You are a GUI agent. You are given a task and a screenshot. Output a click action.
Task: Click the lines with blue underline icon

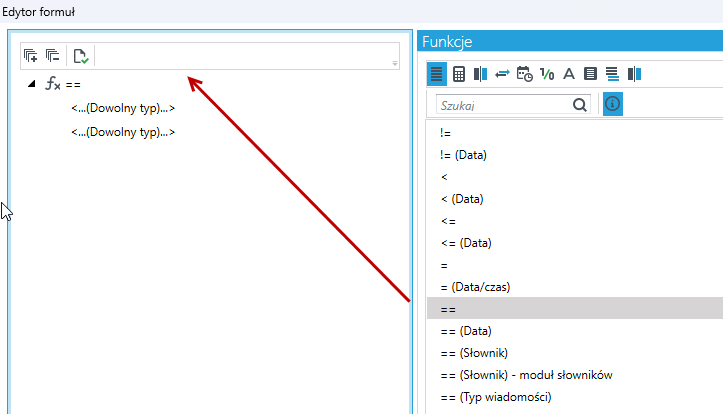[x=612, y=74]
